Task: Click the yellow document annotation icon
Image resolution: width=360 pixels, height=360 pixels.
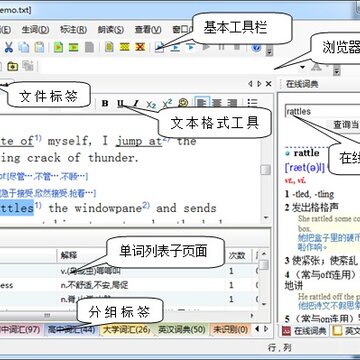Action: [x=109, y=47]
